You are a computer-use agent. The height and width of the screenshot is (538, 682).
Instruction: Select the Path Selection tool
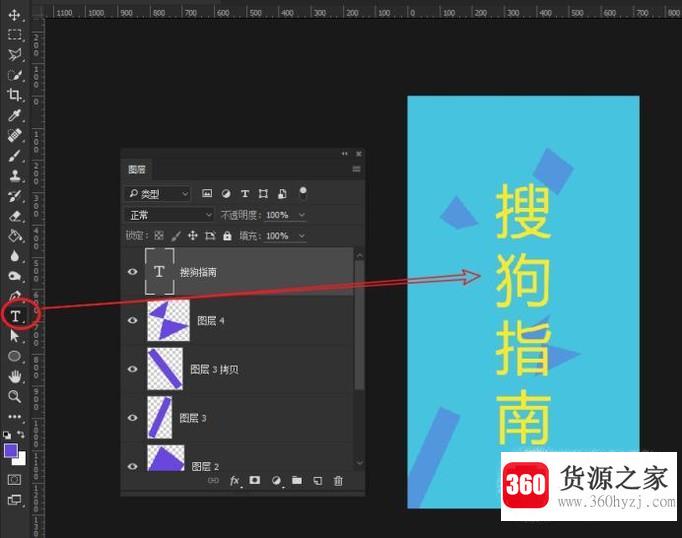tap(14, 336)
